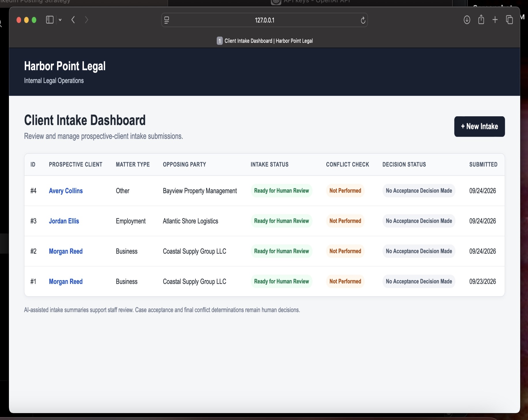Click the Prospective Client column header
This screenshot has height=420, width=528.
point(76,164)
